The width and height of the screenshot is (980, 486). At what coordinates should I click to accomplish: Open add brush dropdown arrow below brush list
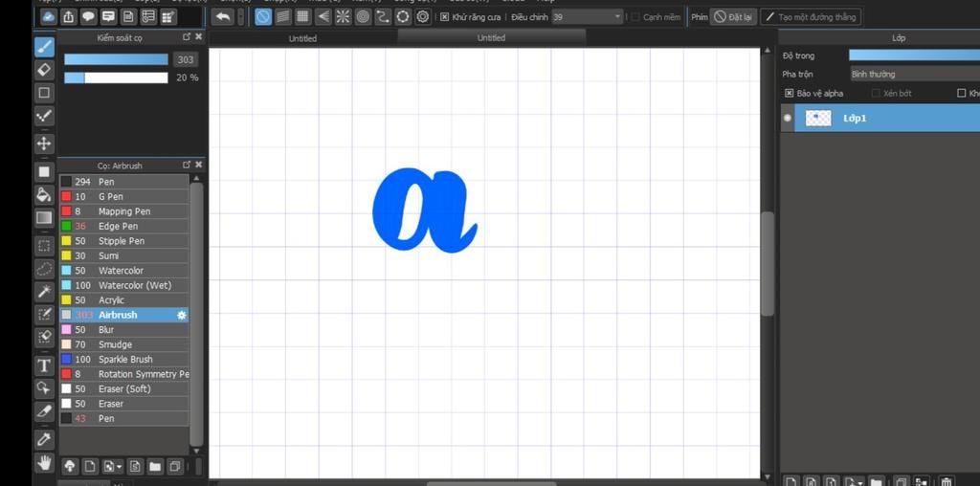coord(119,466)
